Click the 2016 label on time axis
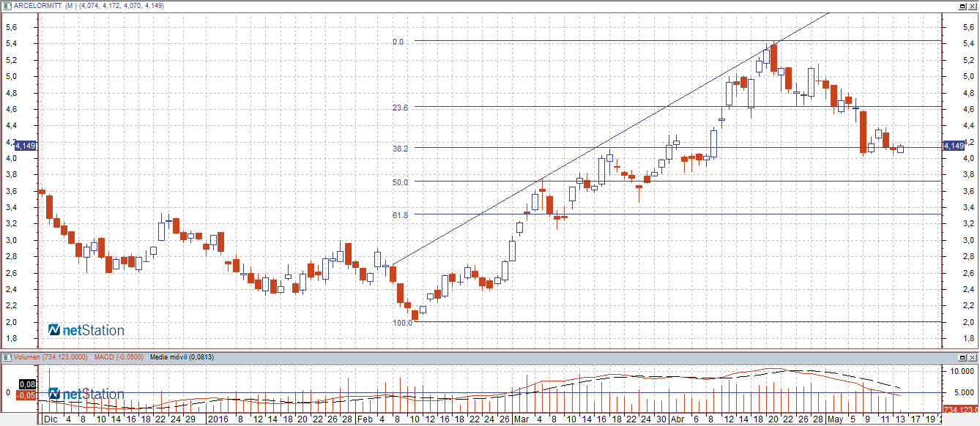This screenshot has width=980, height=426. (218, 419)
